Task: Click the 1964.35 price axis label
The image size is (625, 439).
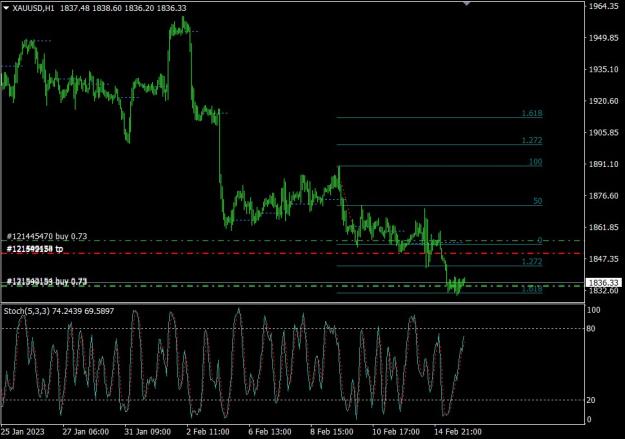Action: tap(603, 6)
